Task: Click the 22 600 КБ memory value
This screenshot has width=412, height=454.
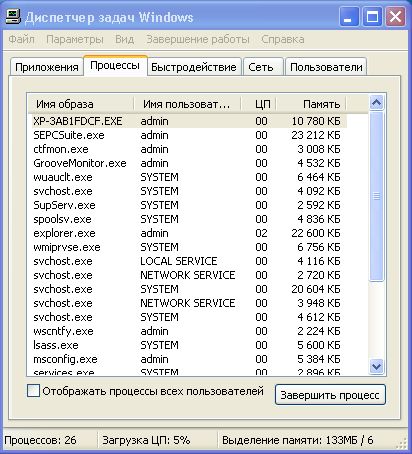Action: 316,233
